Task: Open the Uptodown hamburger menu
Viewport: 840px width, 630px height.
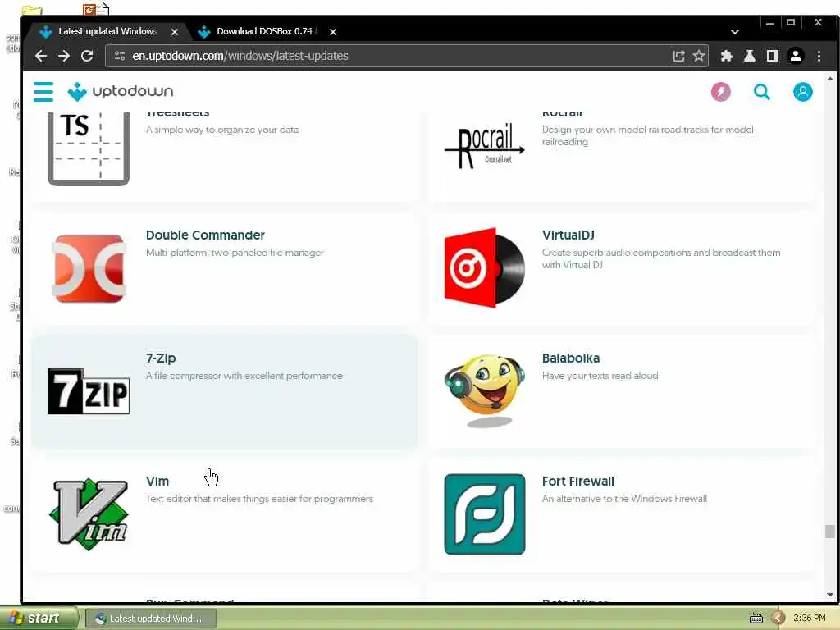Action: (x=43, y=92)
